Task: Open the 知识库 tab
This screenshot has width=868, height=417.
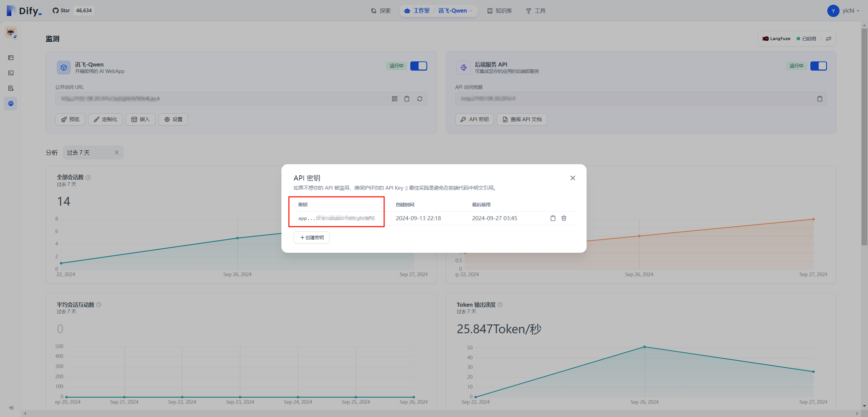Action: tap(500, 11)
